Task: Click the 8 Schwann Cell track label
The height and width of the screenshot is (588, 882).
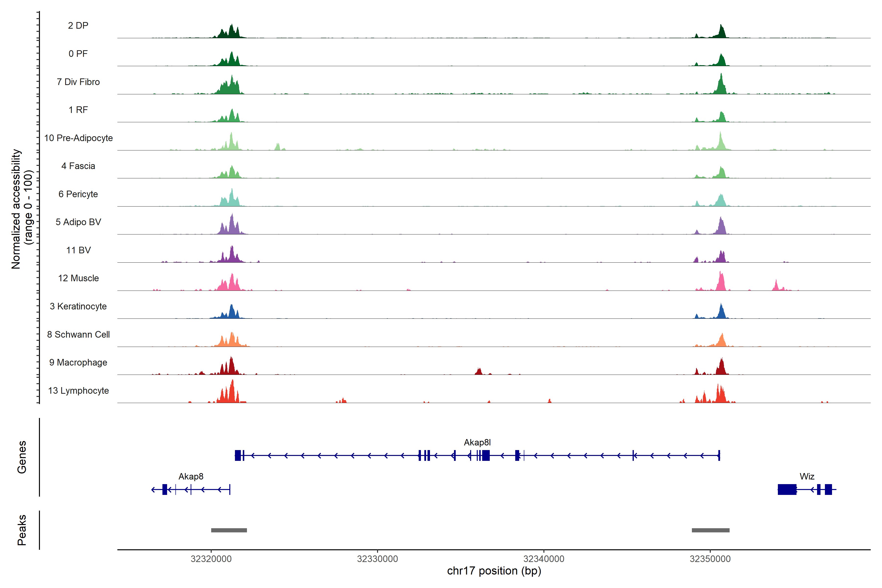Action: (78, 334)
